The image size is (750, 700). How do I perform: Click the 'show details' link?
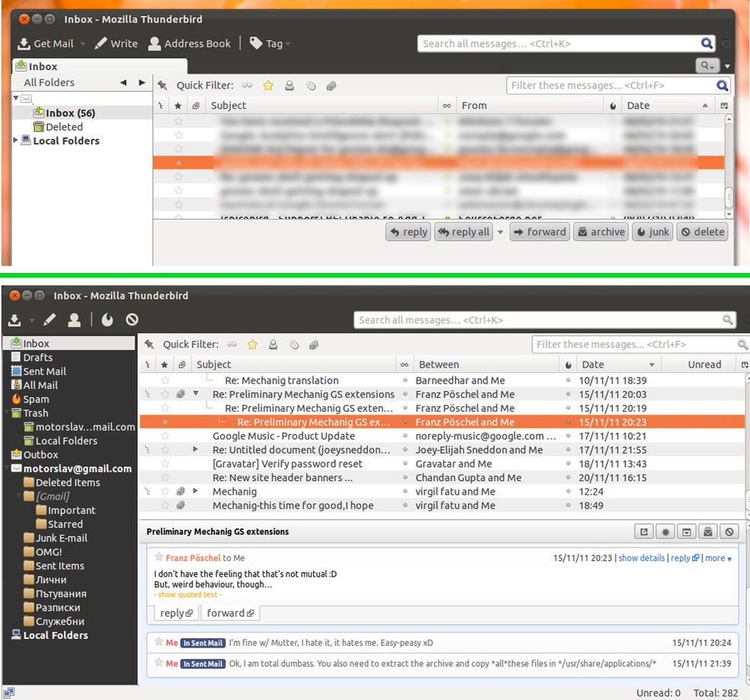tap(642, 557)
